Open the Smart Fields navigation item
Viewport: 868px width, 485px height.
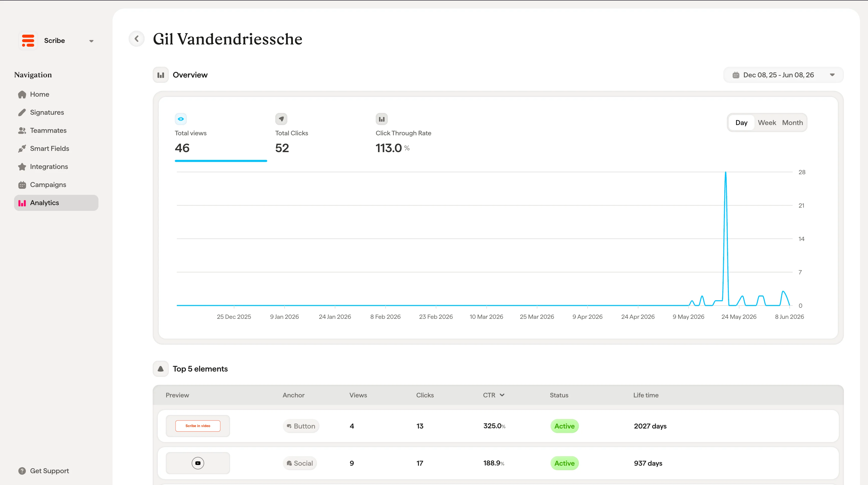click(56, 149)
